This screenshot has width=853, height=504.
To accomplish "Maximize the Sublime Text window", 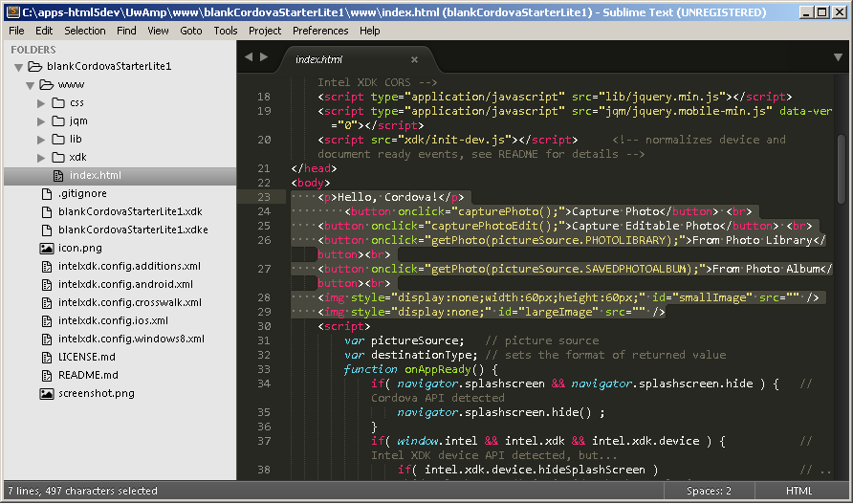I will tap(822, 12).
